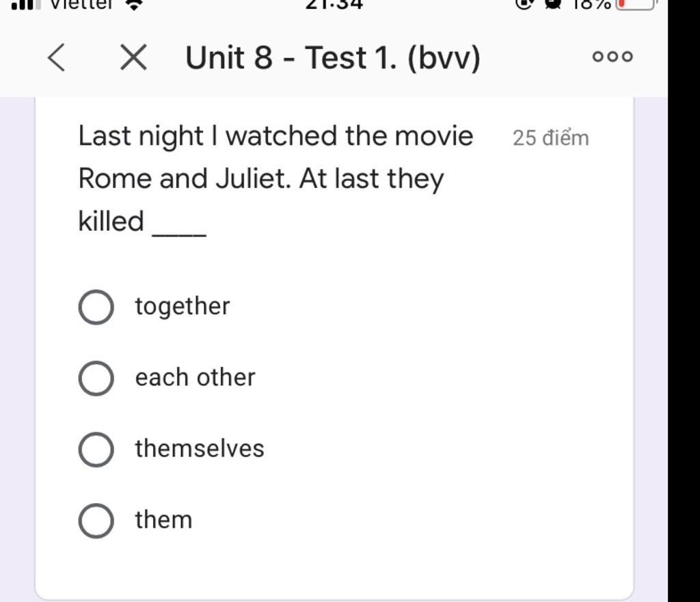
Task: Close the form with X icon
Action: point(133,57)
